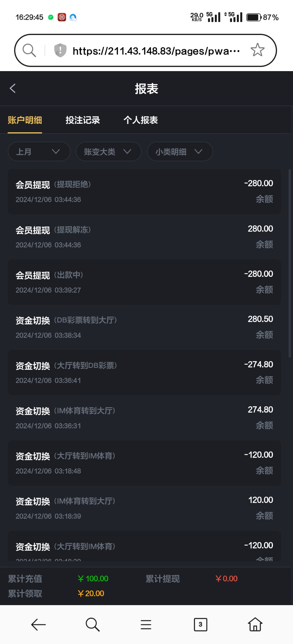293x644 pixels.
Task: Click the URL address text field
Action: coord(156,51)
